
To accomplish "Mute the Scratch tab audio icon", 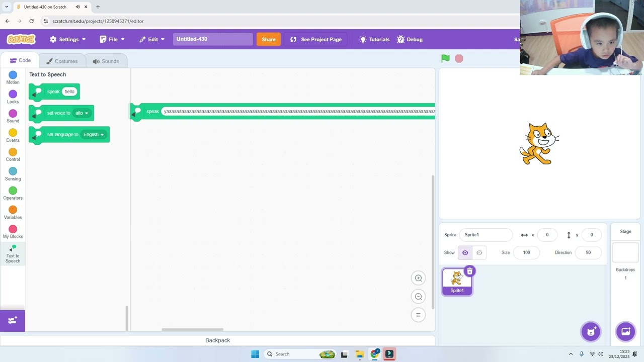I will 77,7.
